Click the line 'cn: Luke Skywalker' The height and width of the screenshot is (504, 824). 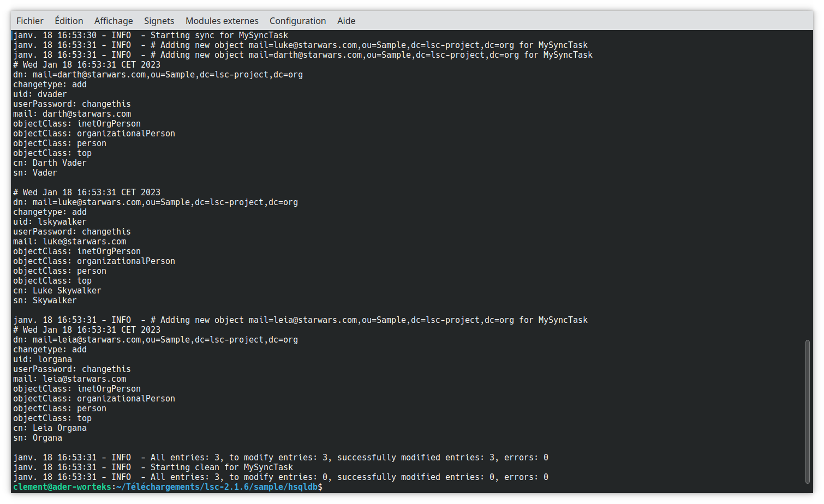[57, 291]
